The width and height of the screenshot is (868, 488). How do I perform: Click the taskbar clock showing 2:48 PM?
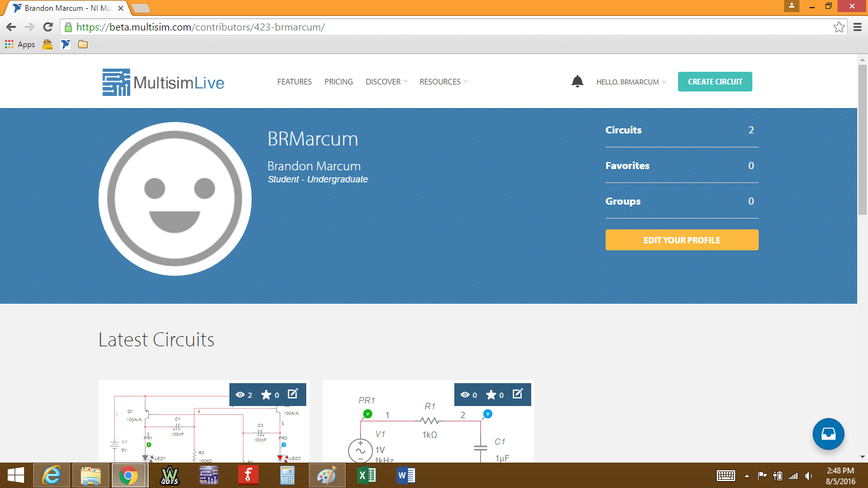point(840,475)
